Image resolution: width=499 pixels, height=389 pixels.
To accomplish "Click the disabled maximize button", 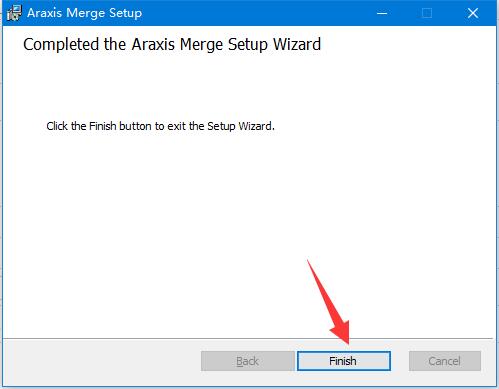I will (427, 13).
